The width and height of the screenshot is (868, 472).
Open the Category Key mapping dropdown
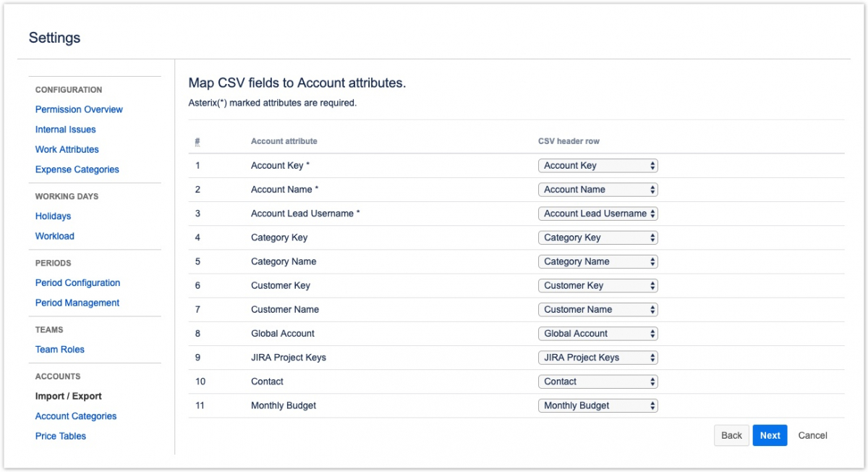[597, 237]
